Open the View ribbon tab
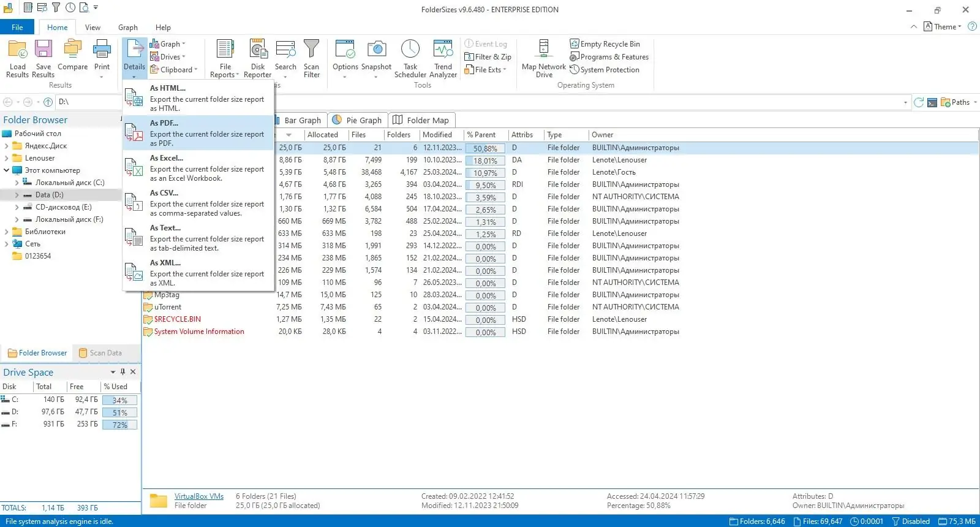 92,28
